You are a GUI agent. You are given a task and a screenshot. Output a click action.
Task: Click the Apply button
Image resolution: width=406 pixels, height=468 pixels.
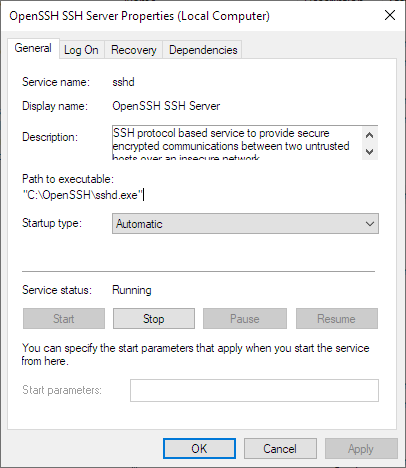point(361,449)
